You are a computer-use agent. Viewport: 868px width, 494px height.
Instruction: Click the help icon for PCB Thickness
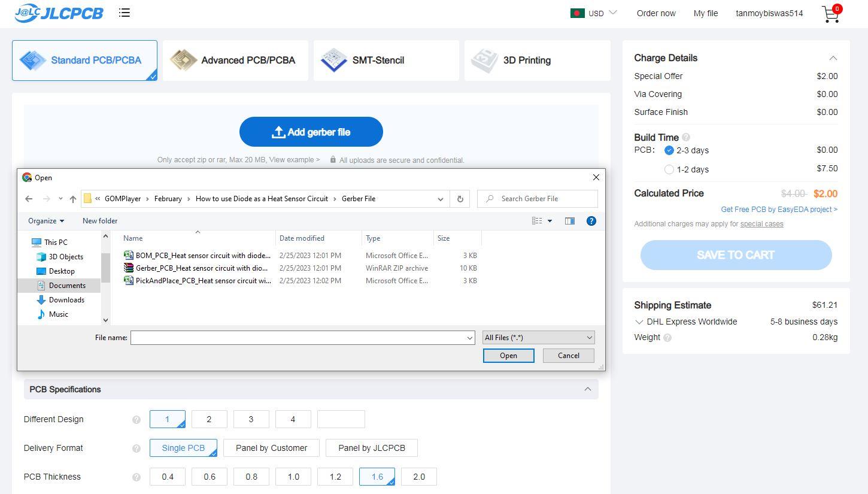136,477
